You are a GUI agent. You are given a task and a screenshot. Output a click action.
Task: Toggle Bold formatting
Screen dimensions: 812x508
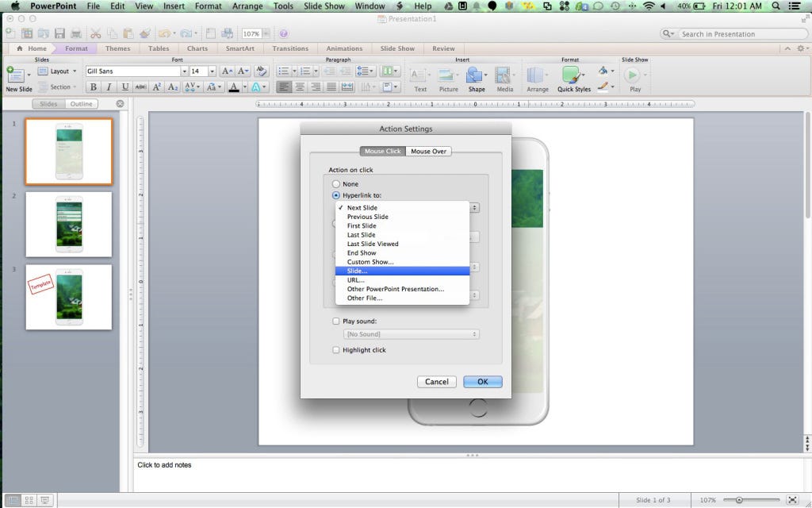(94, 87)
